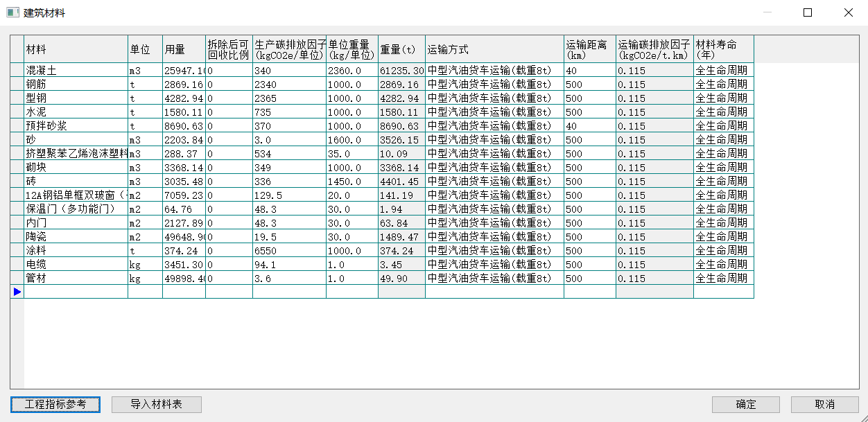This screenshot has width=868, height=422.
Task: Click the carbon factor cell valued 6550
Action: [x=288, y=251]
